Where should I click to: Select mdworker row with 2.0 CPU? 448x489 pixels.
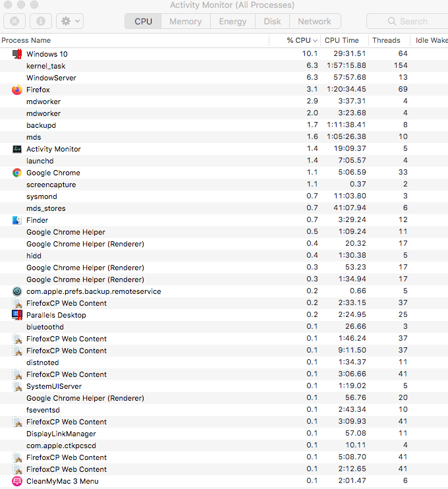[224, 113]
